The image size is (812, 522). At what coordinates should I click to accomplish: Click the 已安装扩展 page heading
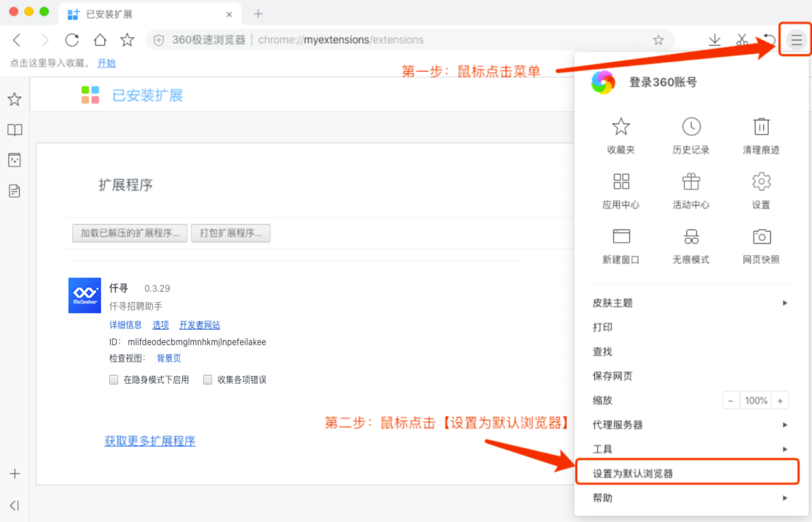point(148,95)
